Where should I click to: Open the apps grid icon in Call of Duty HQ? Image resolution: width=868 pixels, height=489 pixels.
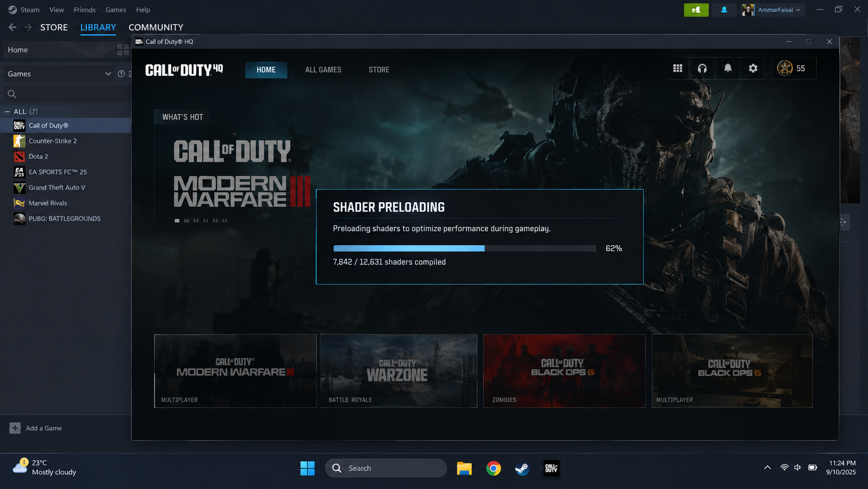(677, 68)
